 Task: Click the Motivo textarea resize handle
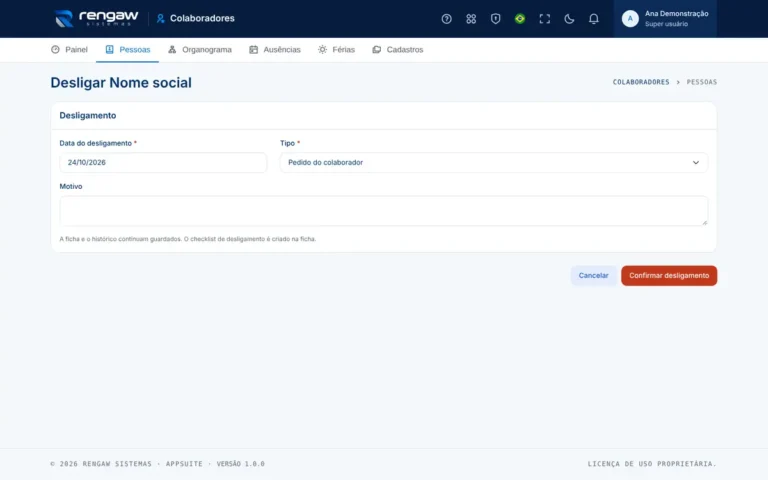(x=704, y=222)
